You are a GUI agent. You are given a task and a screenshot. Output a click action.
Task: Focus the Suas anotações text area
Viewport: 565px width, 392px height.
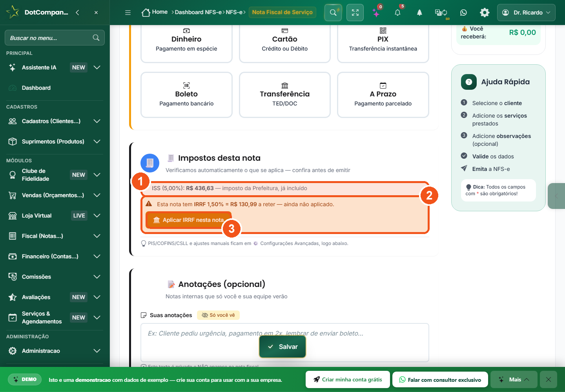pyautogui.click(x=285, y=343)
